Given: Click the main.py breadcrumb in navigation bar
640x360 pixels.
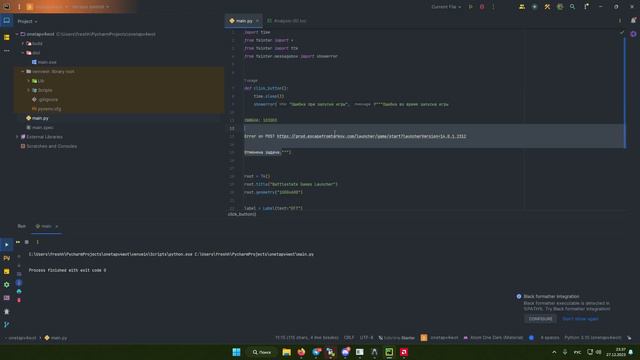Looking at the screenshot, I should tap(56, 338).
